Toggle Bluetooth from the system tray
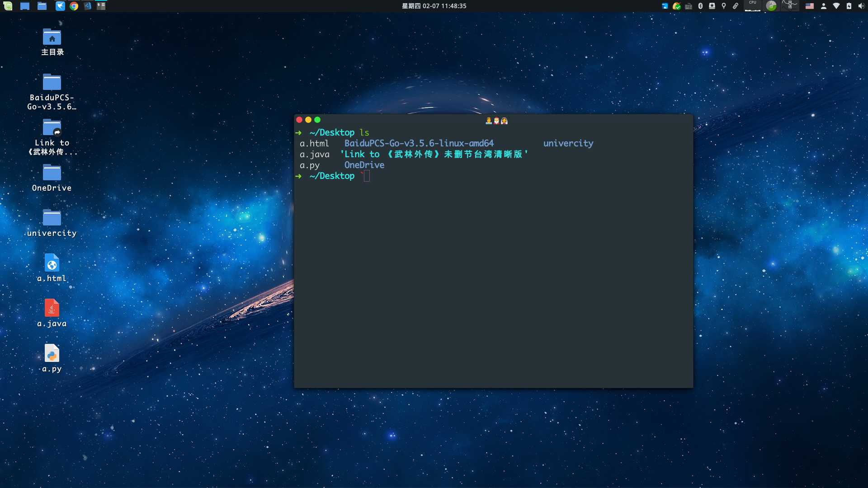Image resolution: width=868 pixels, height=488 pixels. point(701,6)
